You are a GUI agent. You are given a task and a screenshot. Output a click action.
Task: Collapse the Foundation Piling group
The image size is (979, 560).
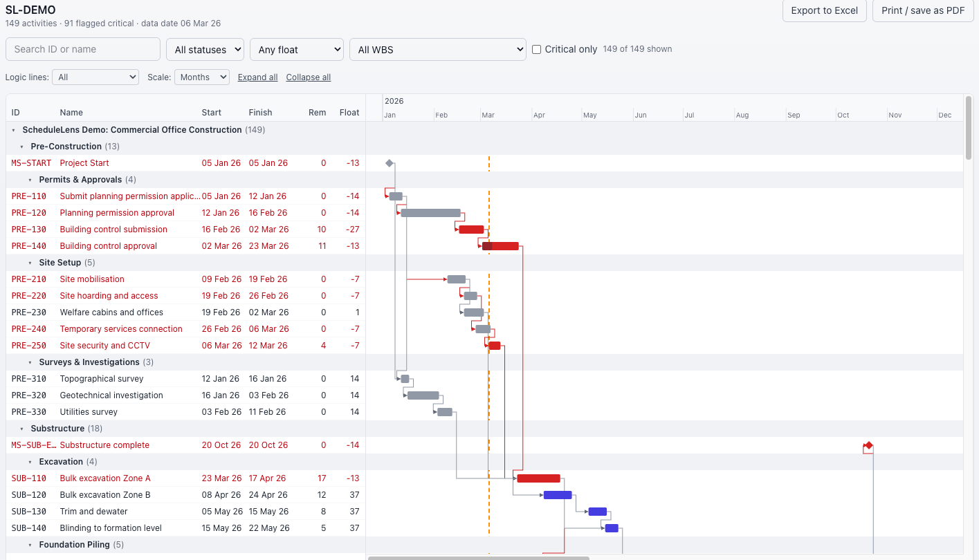tap(30, 545)
